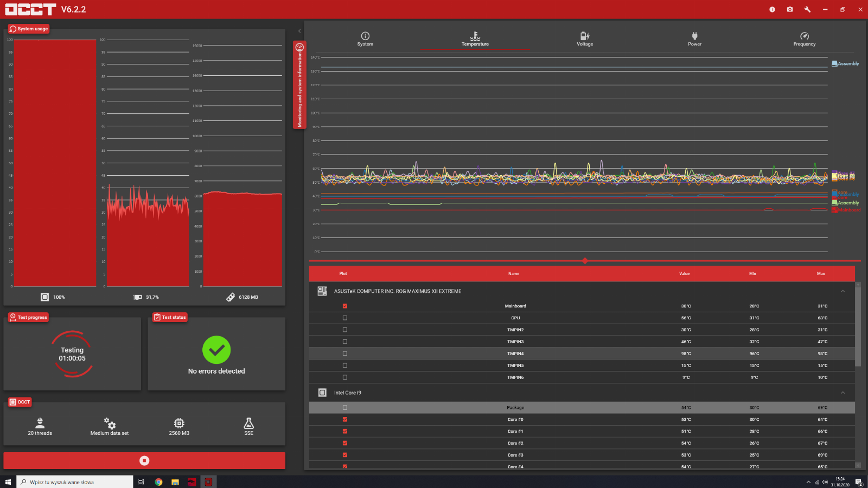Select the SSE instruction set flask icon
The image size is (868, 488).
coord(249,423)
